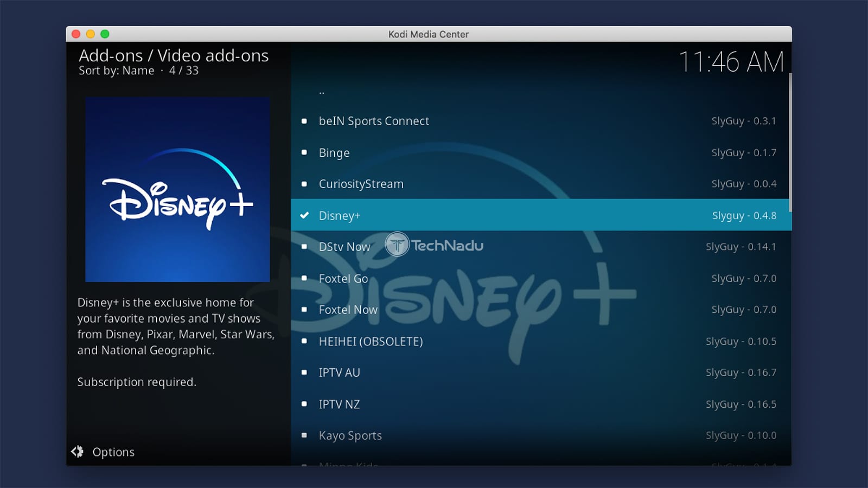
Task: Click the Slyguy - 0.4.8 version label
Action: point(744,216)
